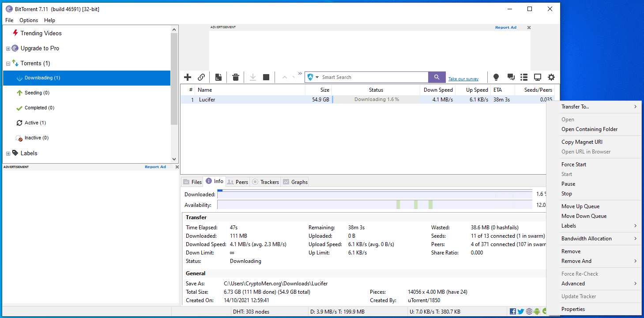Open the Options menu

click(29, 20)
